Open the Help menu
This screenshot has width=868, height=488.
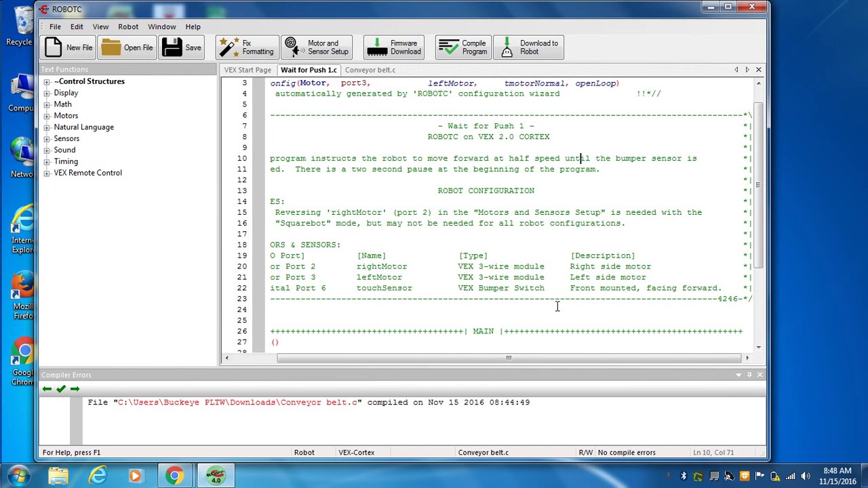193,26
